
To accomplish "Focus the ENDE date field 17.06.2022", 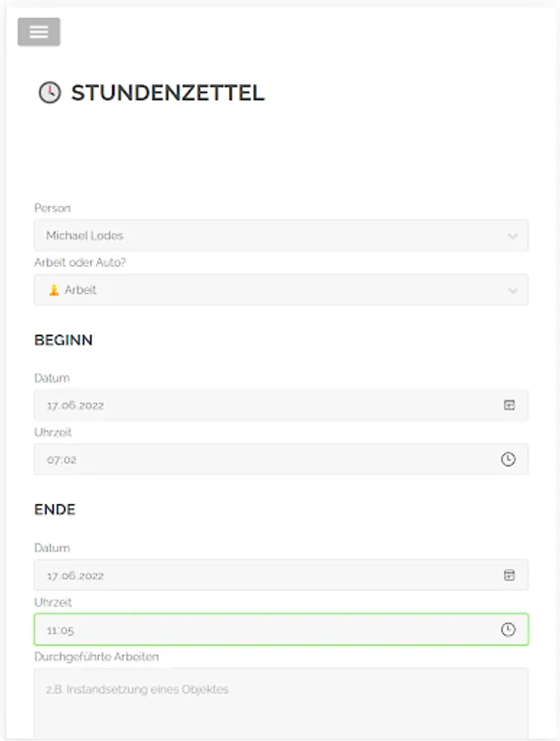I will tap(247, 575).
